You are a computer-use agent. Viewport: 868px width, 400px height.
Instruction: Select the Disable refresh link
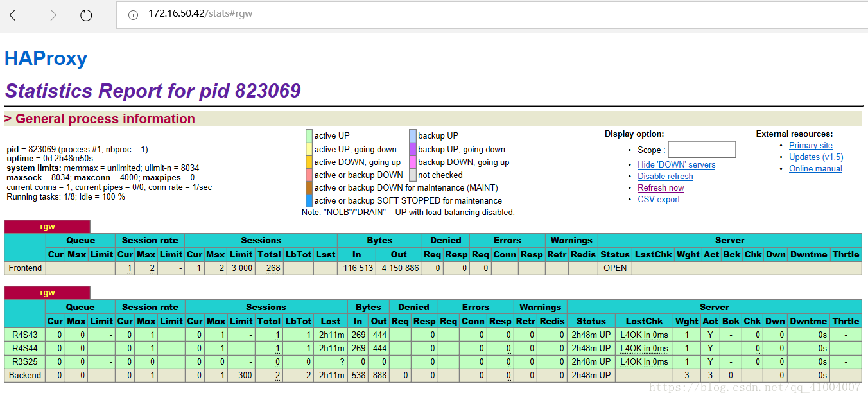tap(665, 176)
